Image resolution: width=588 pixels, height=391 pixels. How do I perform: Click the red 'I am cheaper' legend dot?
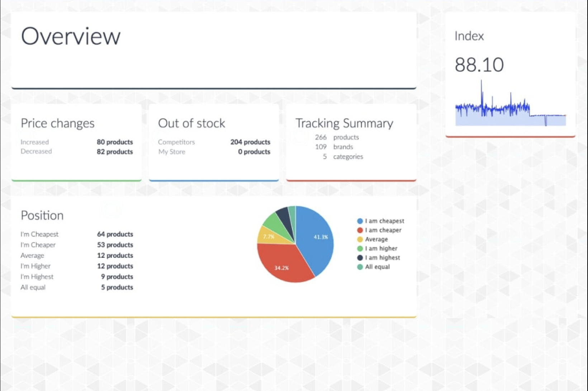[360, 230]
